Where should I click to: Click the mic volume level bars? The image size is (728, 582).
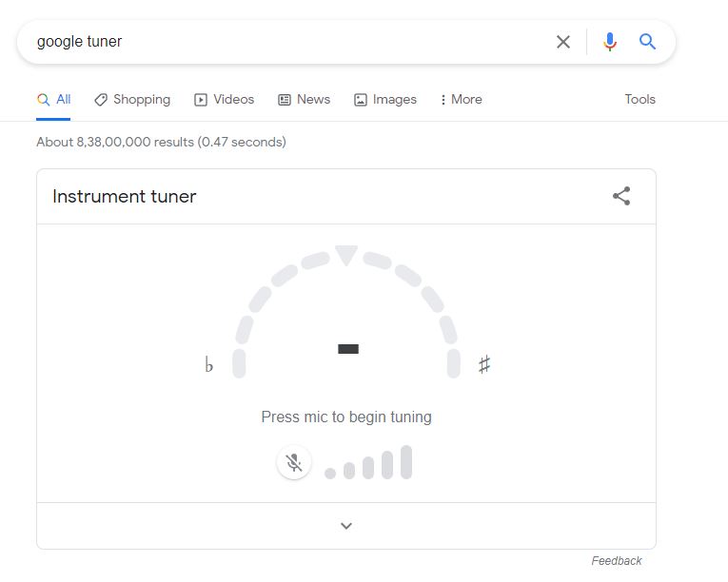(x=368, y=462)
